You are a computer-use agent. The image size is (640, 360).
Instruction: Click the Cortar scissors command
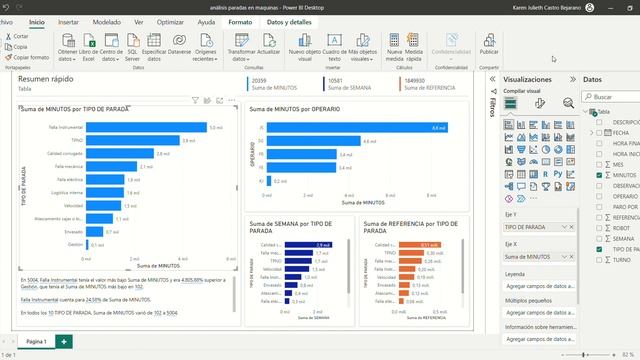[x=17, y=36]
